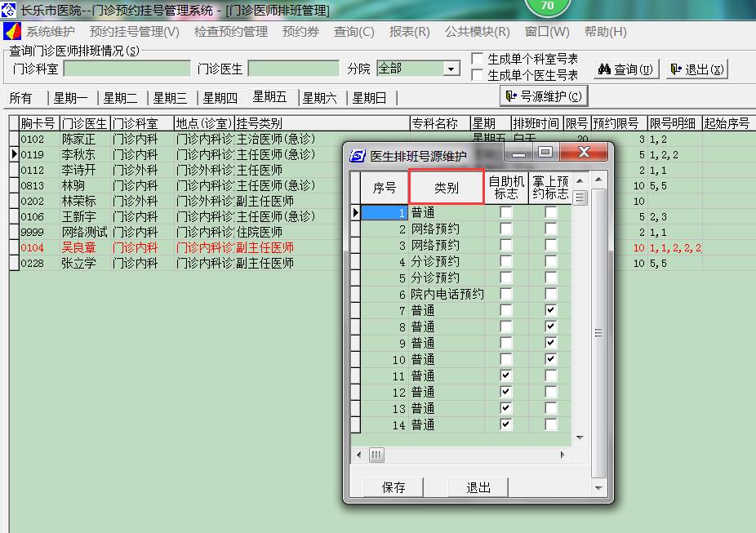Click 门诊医生 column header in main grid

(x=84, y=123)
